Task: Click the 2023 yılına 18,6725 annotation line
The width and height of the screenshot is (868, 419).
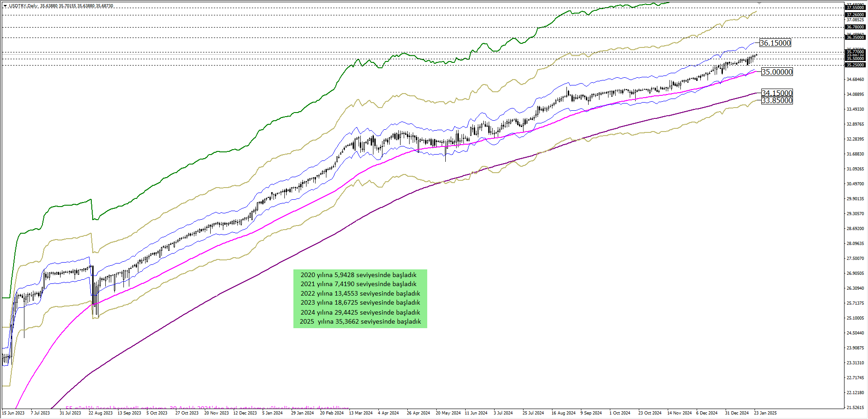Action: click(360, 302)
